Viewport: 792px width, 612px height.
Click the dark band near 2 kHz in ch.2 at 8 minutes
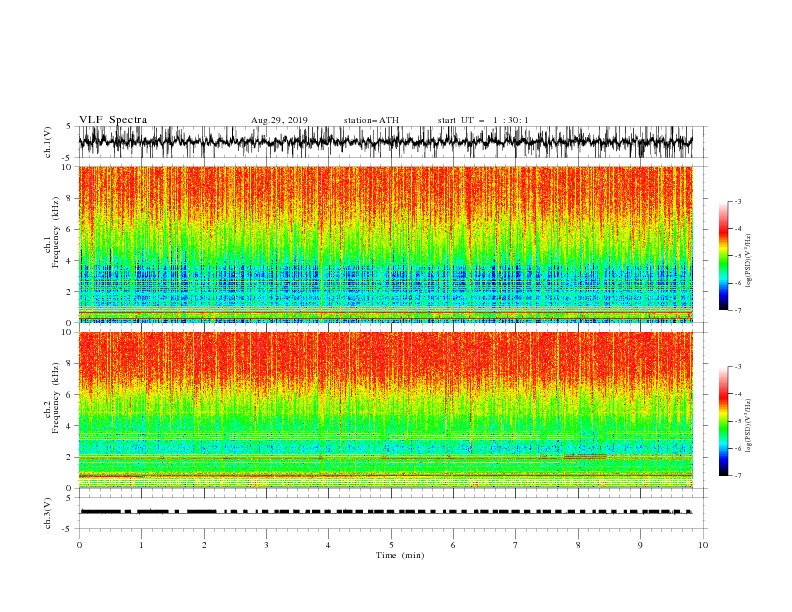[585, 456]
